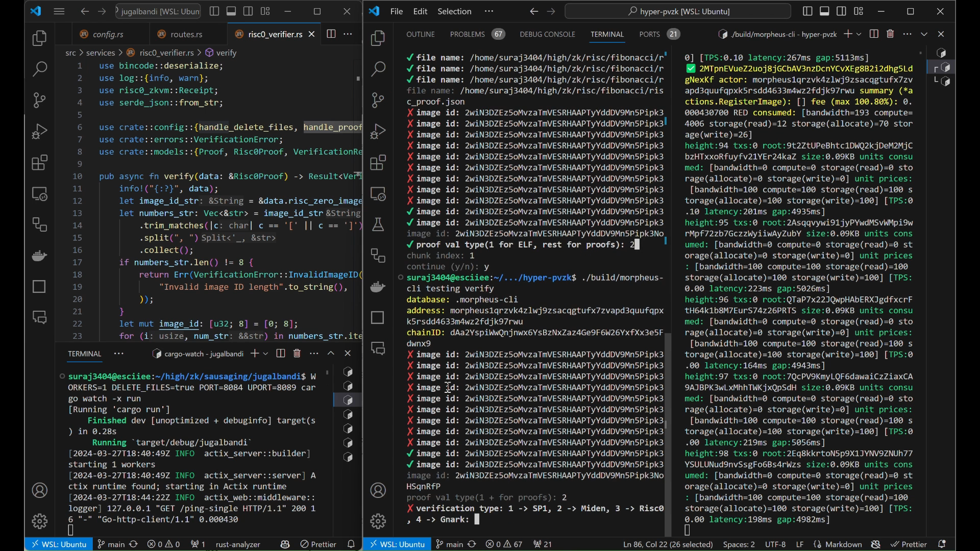Toggle primary side bar in hyper-pvzk title bar
The width and height of the screenshot is (980, 551).
tap(807, 11)
